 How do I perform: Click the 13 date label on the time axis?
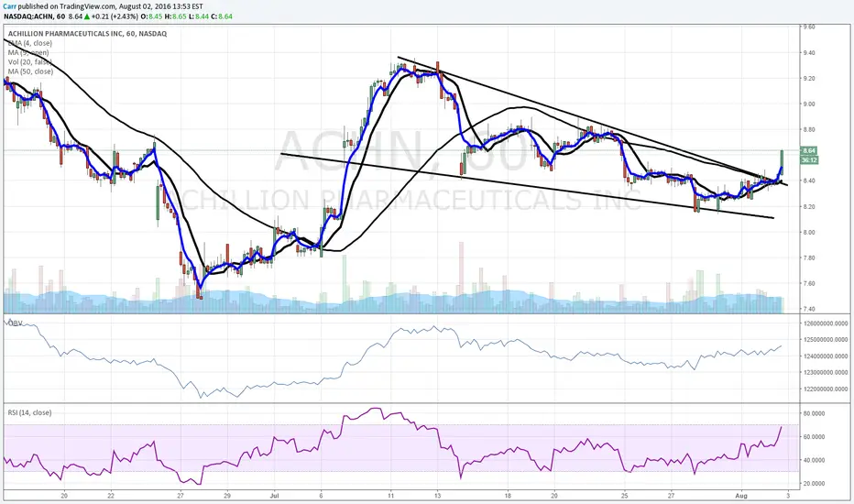(437, 496)
